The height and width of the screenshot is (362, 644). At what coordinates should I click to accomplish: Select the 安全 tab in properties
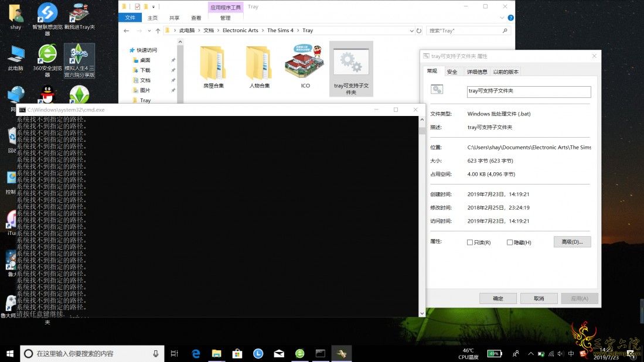pos(452,72)
